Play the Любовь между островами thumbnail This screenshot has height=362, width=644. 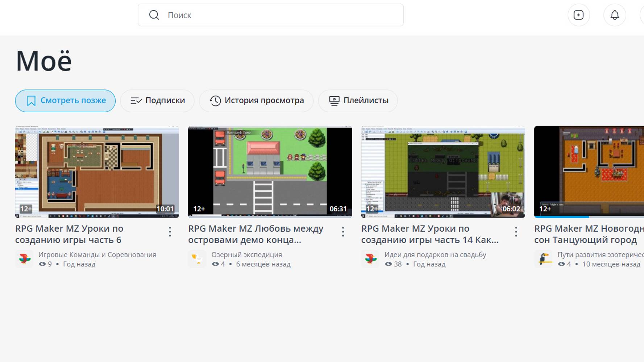tap(270, 172)
